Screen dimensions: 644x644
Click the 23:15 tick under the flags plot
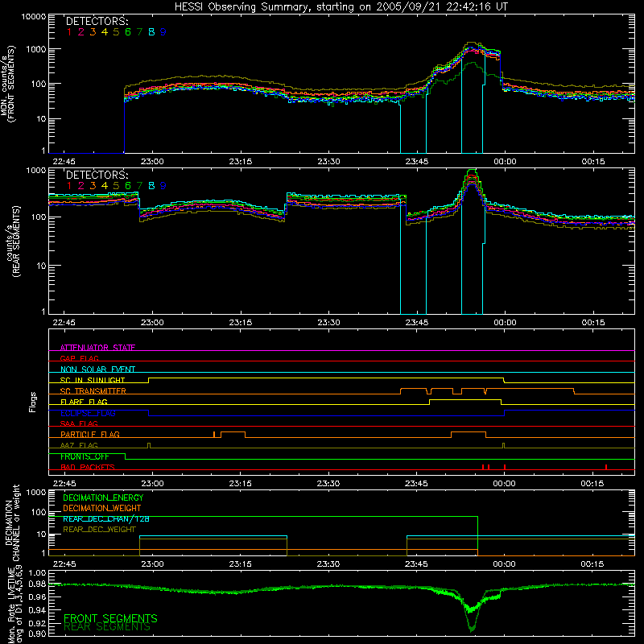tap(240, 484)
